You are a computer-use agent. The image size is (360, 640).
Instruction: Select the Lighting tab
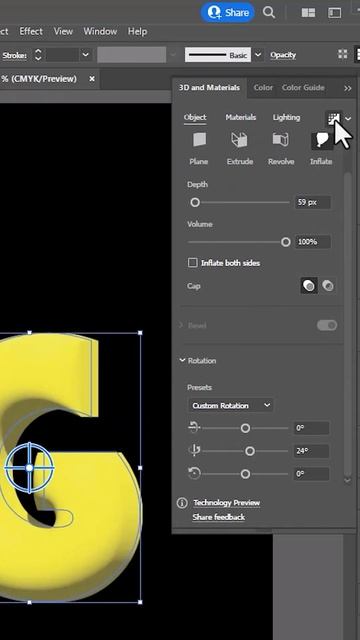point(286,118)
